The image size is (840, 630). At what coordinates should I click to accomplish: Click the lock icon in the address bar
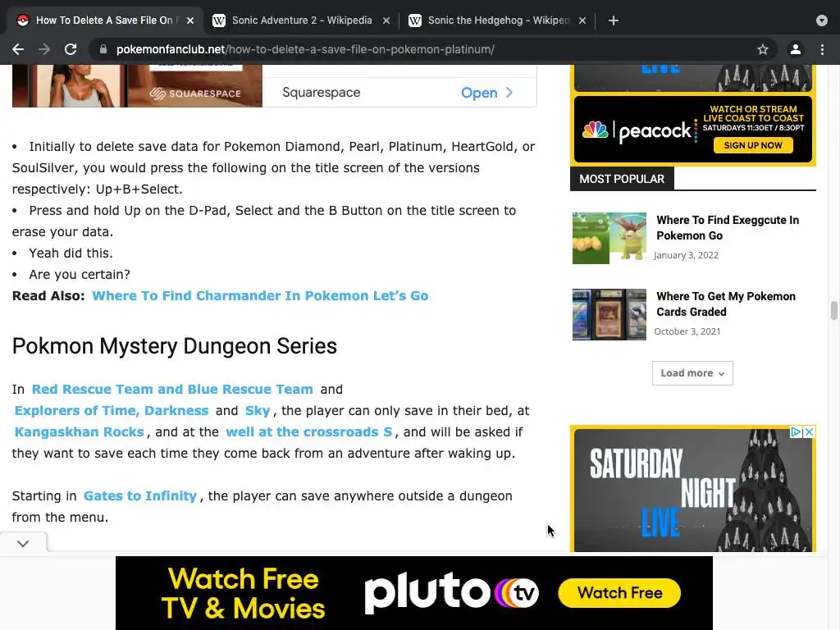[x=103, y=49]
